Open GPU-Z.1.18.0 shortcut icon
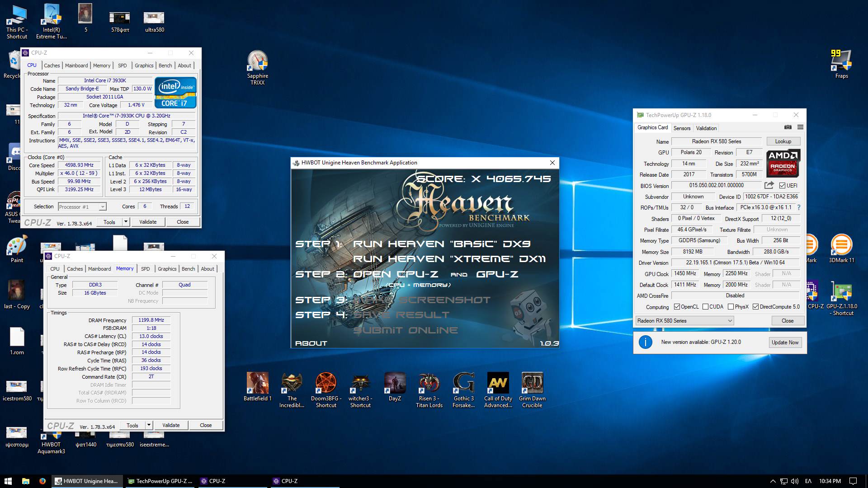This screenshot has width=868, height=488. pos(842,298)
